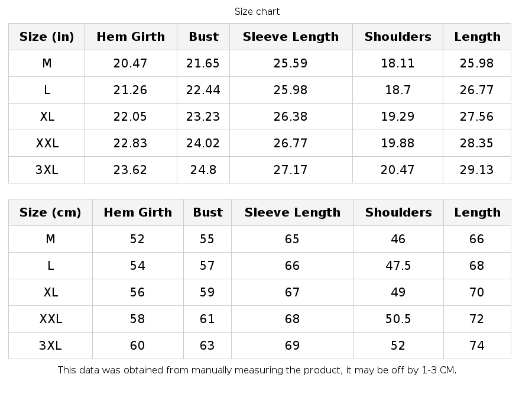This screenshot has width=532, height=400.
Task: Click the 'Bust' header in centimeters table
Action: pos(207,212)
